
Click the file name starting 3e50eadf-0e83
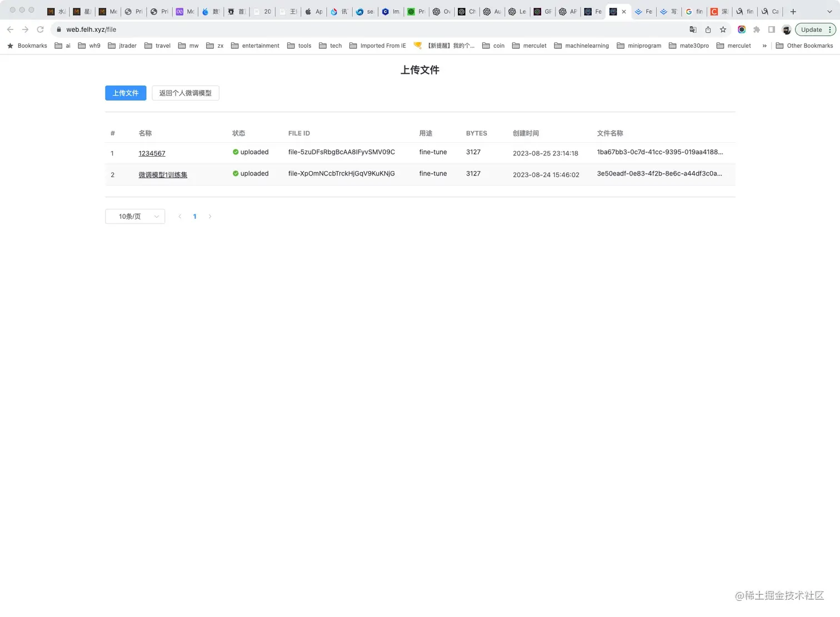tap(660, 174)
